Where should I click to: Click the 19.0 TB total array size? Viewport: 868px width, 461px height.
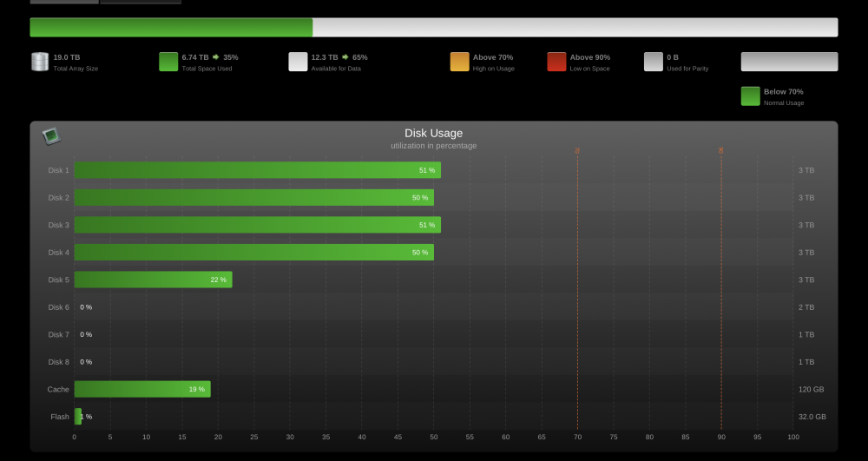(67, 57)
